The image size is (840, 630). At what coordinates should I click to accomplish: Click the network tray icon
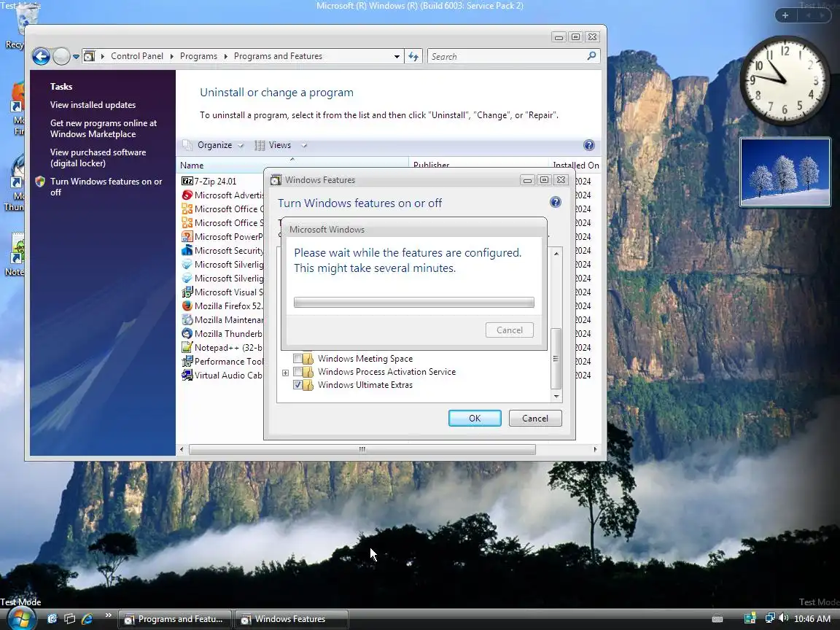click(x=770, y=618)
